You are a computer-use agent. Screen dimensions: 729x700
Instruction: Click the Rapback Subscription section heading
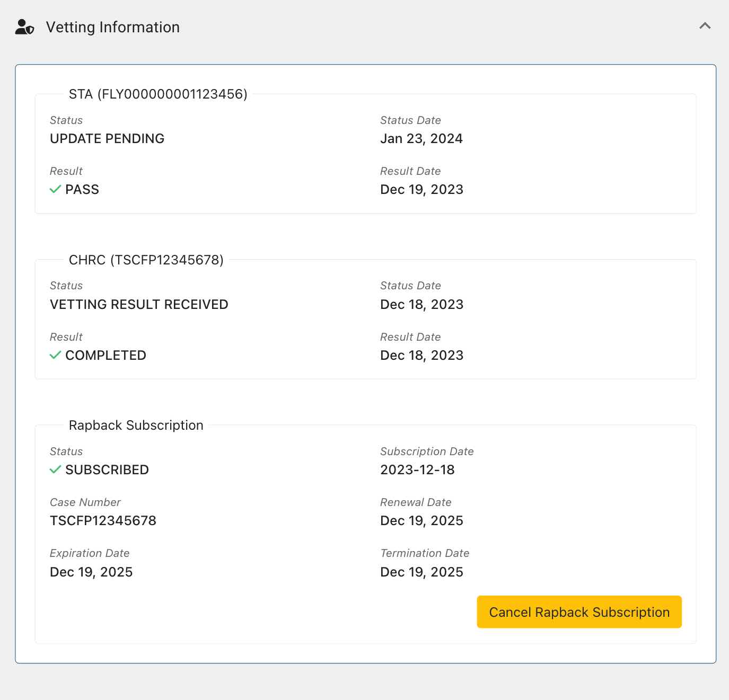[136, 426]
